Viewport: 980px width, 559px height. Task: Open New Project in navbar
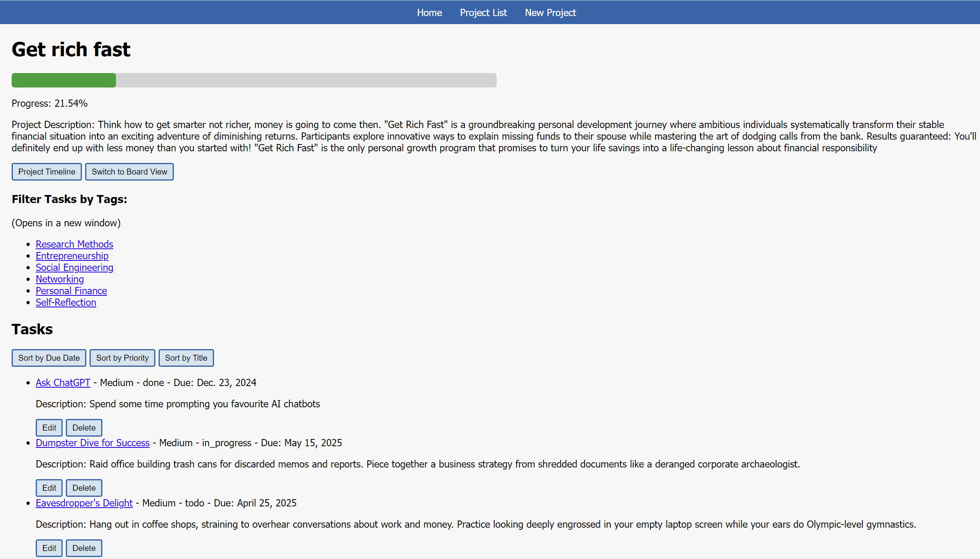click(x=550, y=12)
